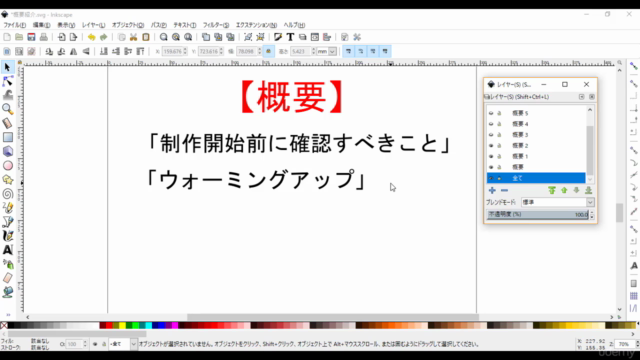The height and width of the screenshot is (360, 640).
Task: Select the highlighted layer 全て
Action: pyautogui.click(x=536, y=178)
